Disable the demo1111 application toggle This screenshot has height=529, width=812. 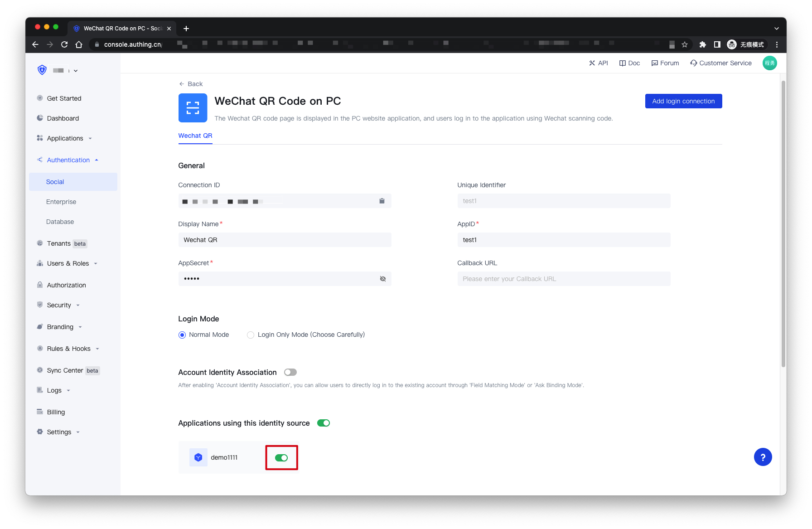(x=281, y=458)
